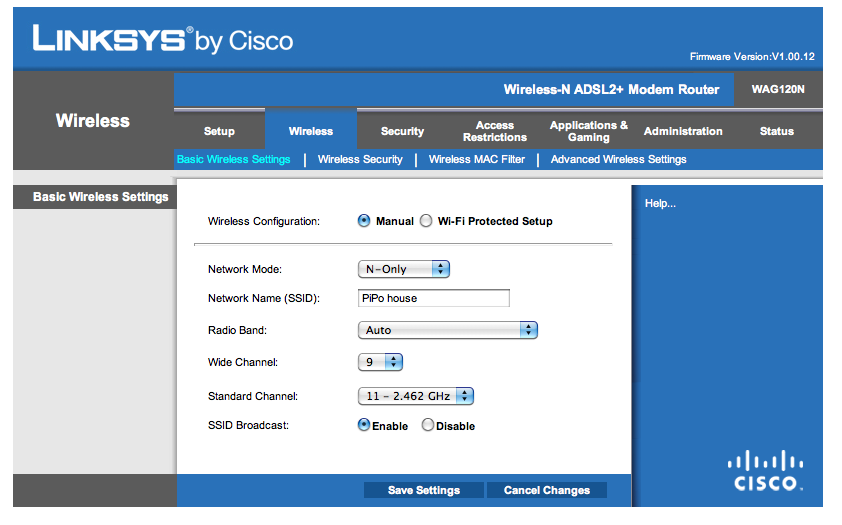The image size is (842, 525).
Task: Go to Access Restrictions tab
Action: (x=495, y=131)
